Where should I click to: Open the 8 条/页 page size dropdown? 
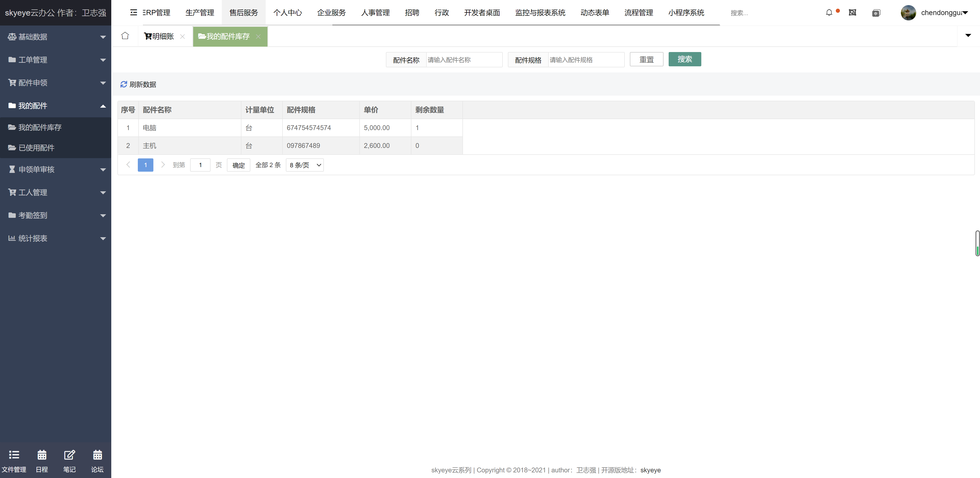coord(304,165)
